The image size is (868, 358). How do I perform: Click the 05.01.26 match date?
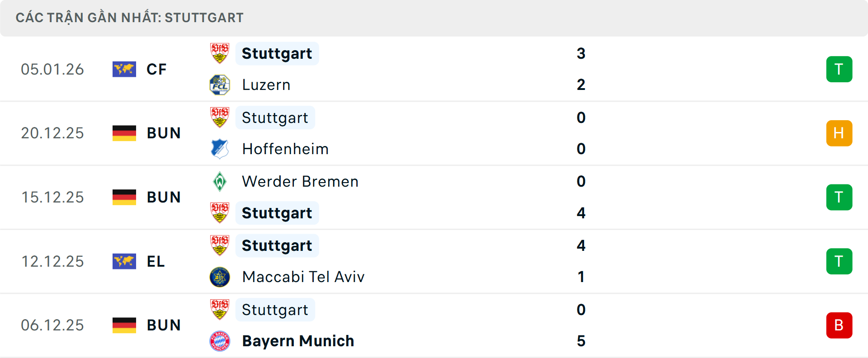point(52,69)
